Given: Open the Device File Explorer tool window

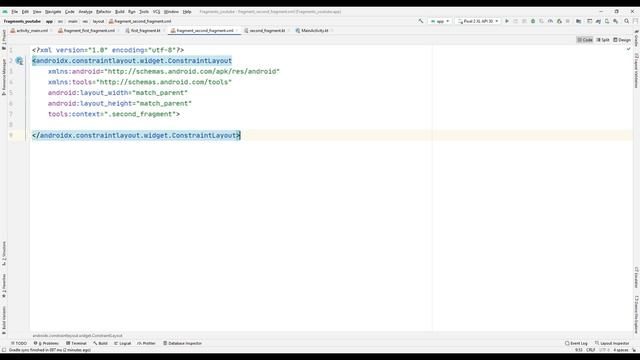Looking at the screenshot, I should coord(636,314).
